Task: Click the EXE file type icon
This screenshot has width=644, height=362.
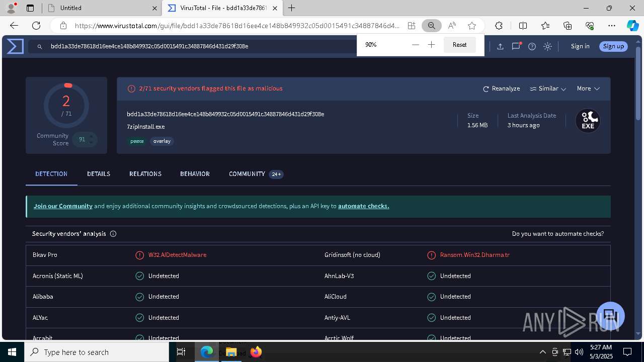Action: [588, 121]
